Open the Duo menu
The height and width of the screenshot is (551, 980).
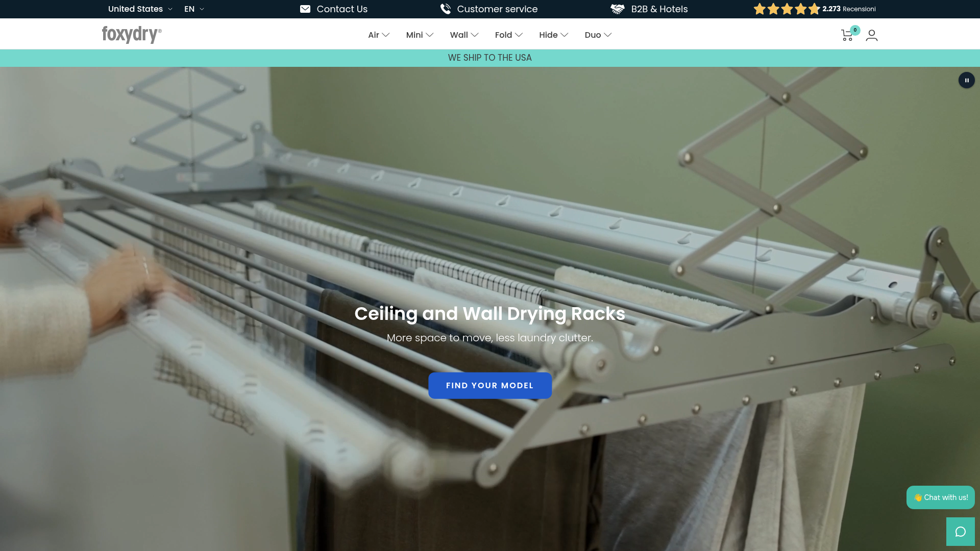pos(598,35)
